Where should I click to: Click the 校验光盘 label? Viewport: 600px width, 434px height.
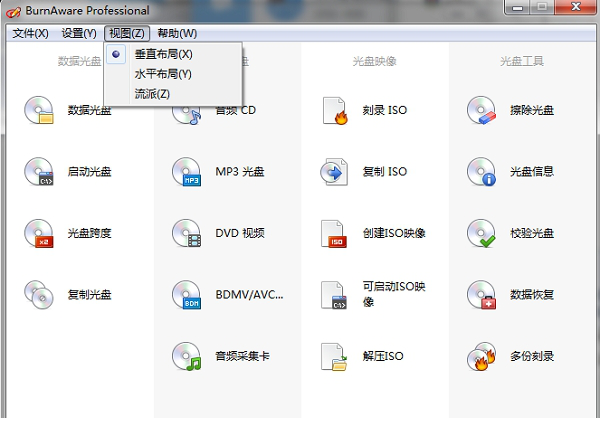[532, 233]
